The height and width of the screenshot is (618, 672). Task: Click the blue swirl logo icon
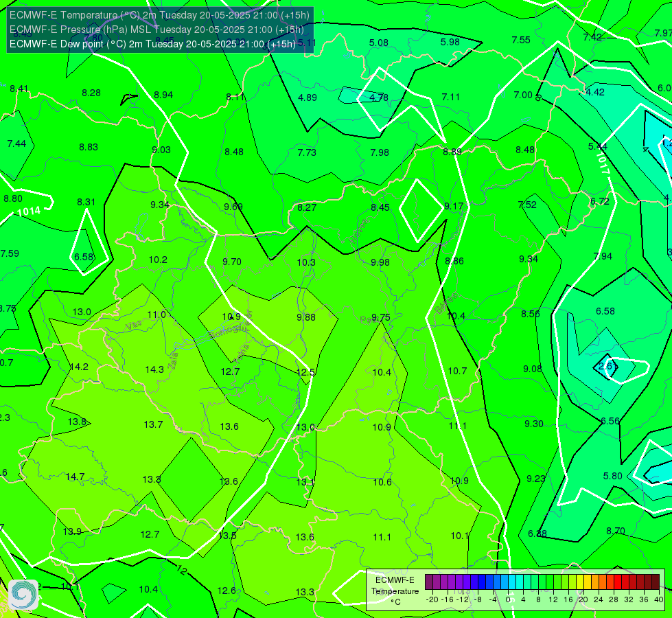point(23,595)
